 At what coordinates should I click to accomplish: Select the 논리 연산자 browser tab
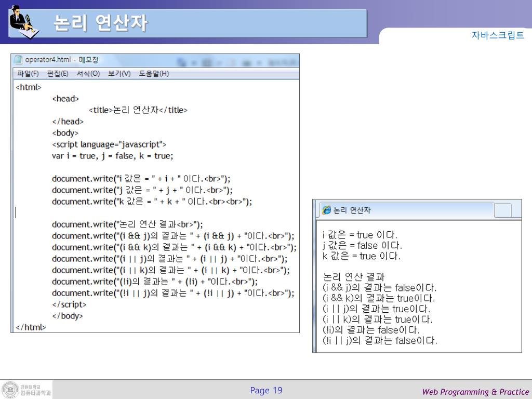point(406,210)
